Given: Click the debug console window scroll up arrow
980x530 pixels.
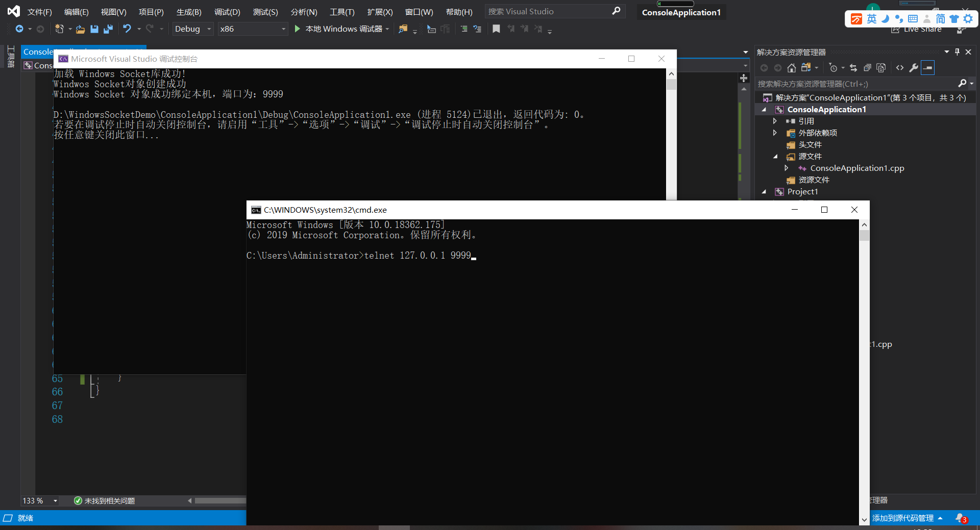Looking at the screenshot, I should pos(671,73).
